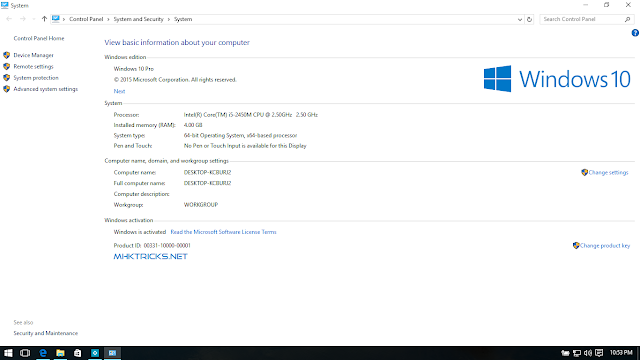This screenshot has height=360, width=640.
Task: Click the Next link under Windows edition
Action: [x=119, y=91]
